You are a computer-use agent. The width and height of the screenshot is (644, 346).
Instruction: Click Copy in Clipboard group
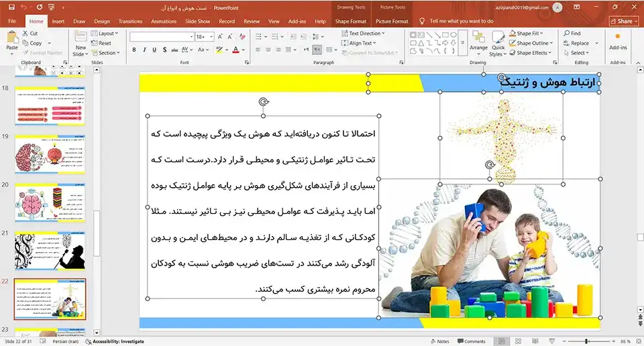[x=32, y=43]
